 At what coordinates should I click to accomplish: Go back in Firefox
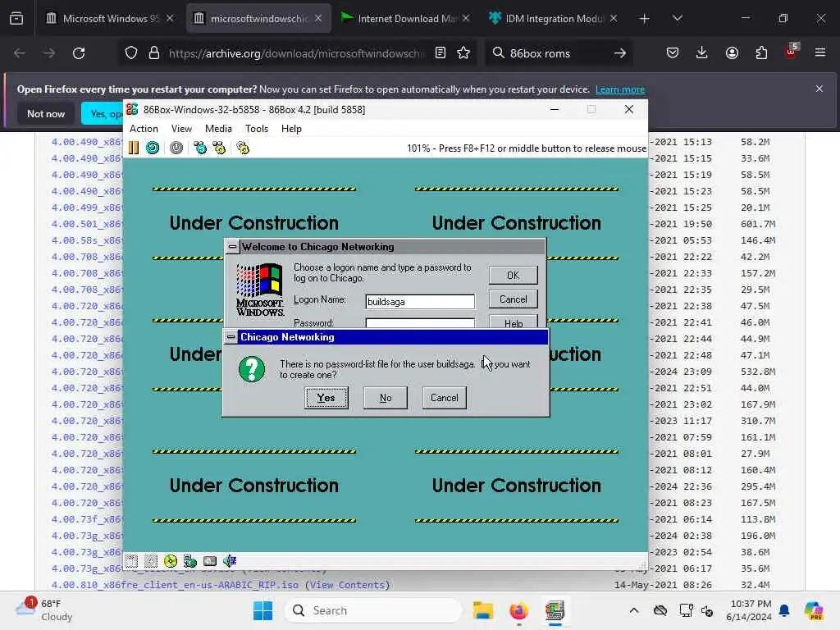tap(20, 53)
